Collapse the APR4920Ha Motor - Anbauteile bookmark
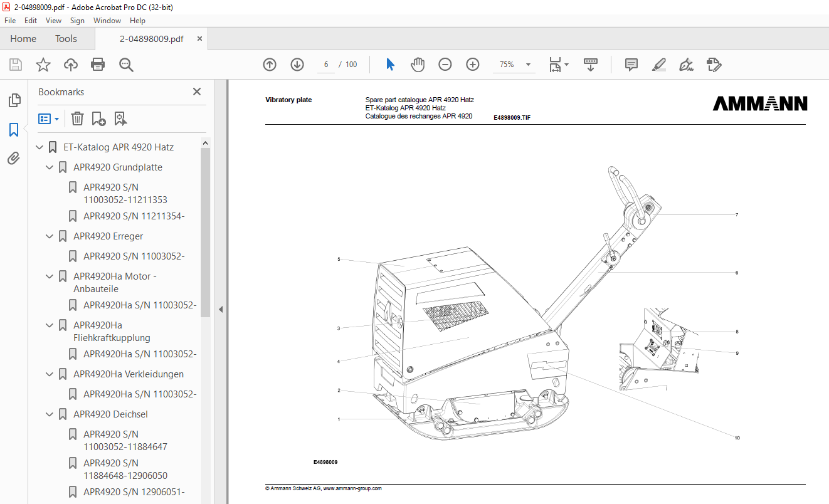The width and height of the screenshot is (829, 504). click(x=50, y=276)
